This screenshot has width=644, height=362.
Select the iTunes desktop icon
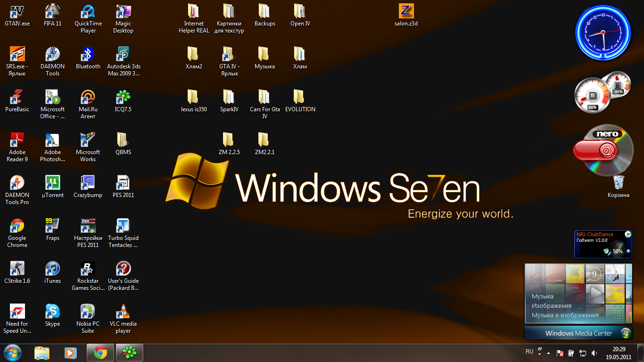coord(52,272)
